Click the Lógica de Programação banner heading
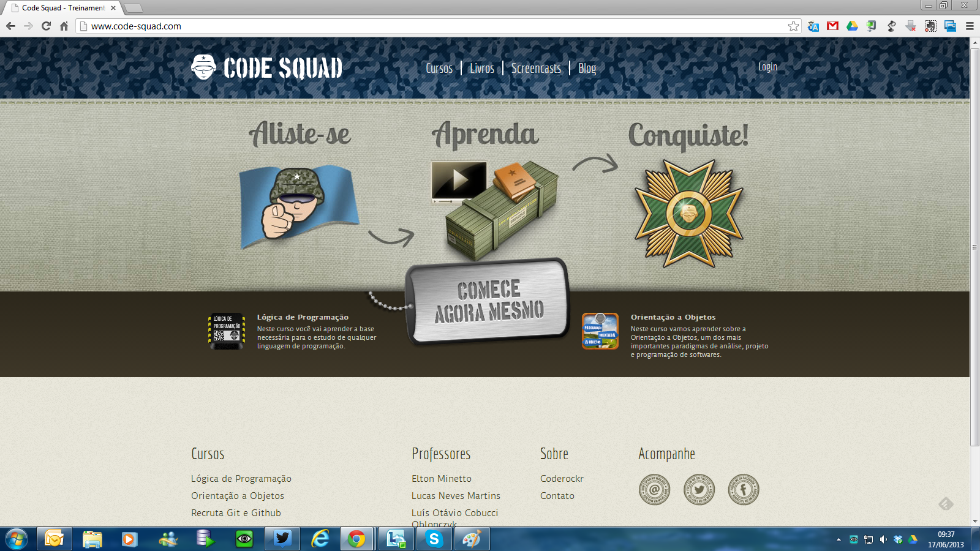Image resolution: width=980 pixels, height=551 pixels. tap(303, 317)
